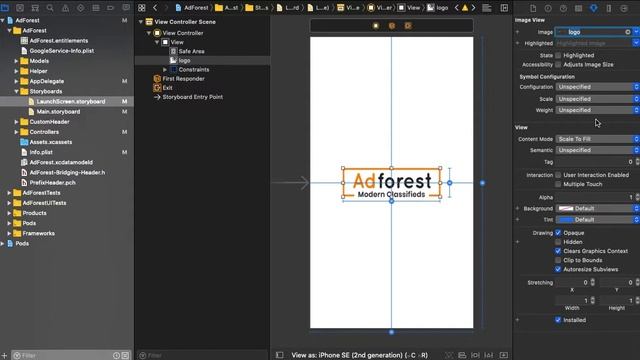Open the Debug navigator

pyautogui.click(x=96, y=8)
